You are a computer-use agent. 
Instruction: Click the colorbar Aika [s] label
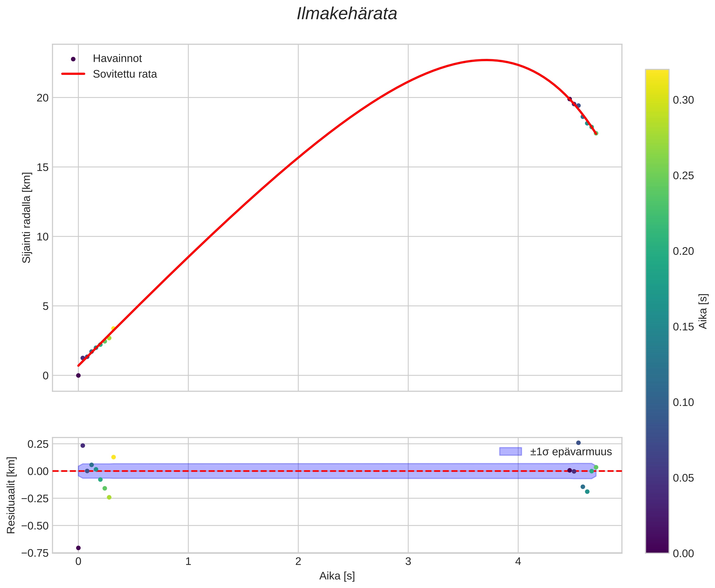pos(703,311)
